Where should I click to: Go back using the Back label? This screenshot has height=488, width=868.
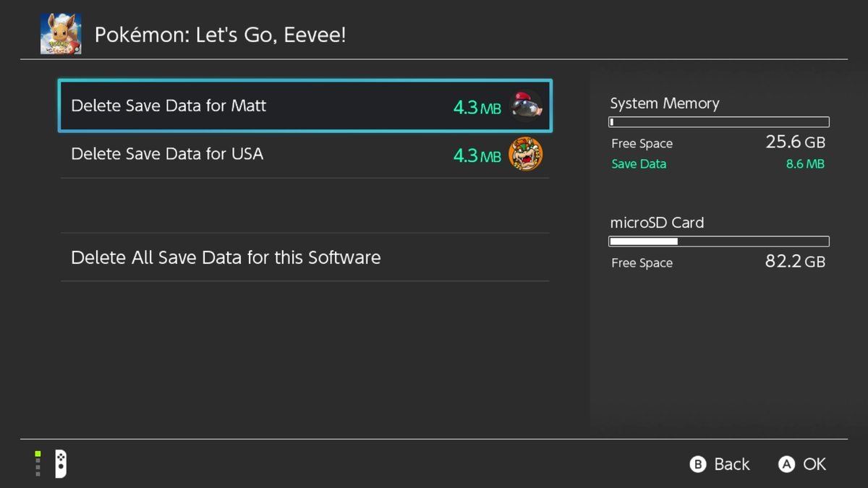[731, 464]
